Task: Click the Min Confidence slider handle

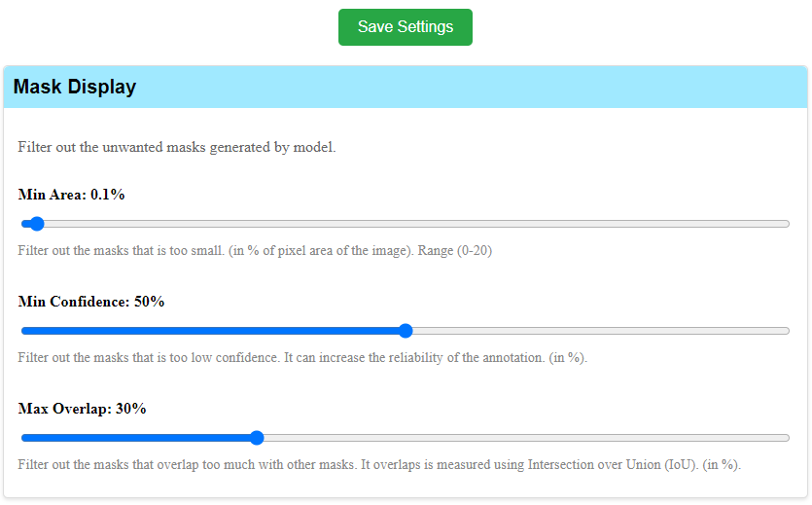Action: tap(406, 331)
